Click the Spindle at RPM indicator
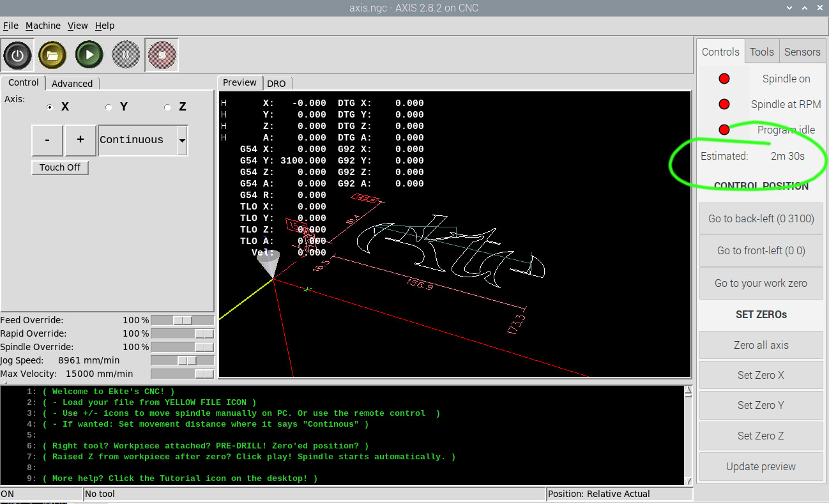The width and height of the screenshot is (829, 504). pos(724,104)
